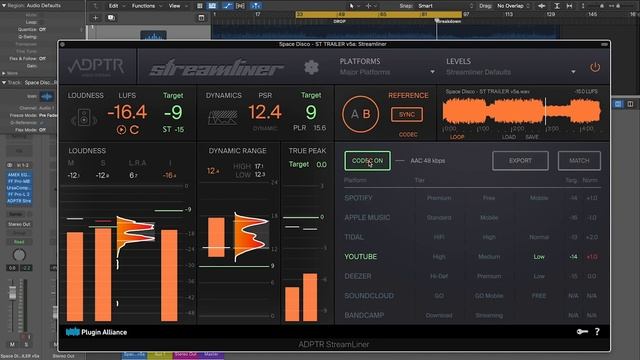Open the pointer tool menu in Logic
This screenshot has width=640, height=360.
pyautogui.click(x=353, y=6)
